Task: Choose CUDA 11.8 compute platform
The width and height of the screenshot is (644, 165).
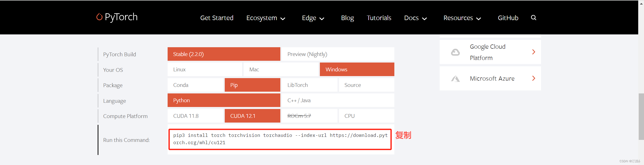Action: point(195,116)
